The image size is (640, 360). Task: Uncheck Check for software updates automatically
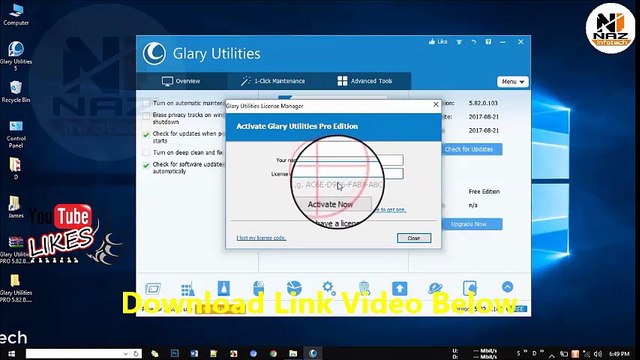pos(146,166)
